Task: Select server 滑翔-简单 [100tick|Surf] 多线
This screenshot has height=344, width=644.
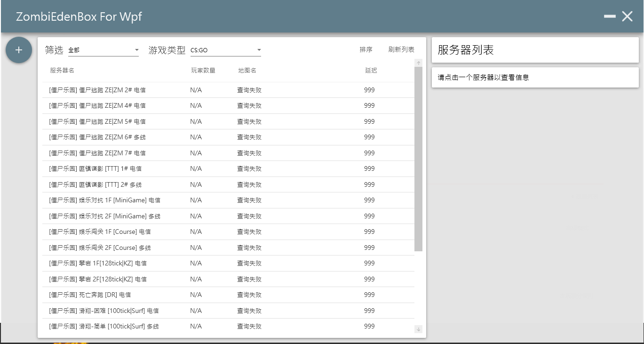Action: coord(141,326)
